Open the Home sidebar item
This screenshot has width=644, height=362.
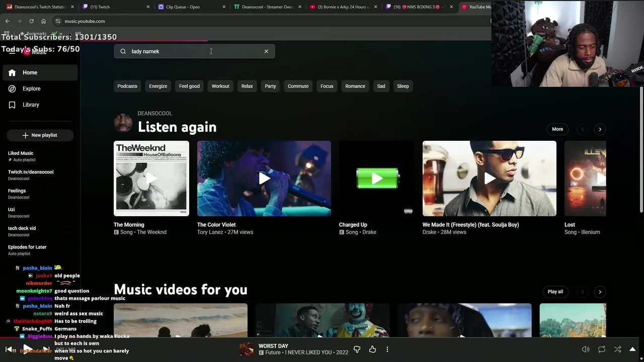40,72
